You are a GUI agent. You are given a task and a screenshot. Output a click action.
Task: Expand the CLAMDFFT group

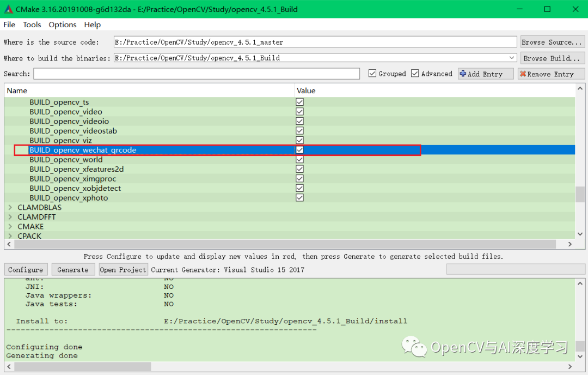(10, 217)
